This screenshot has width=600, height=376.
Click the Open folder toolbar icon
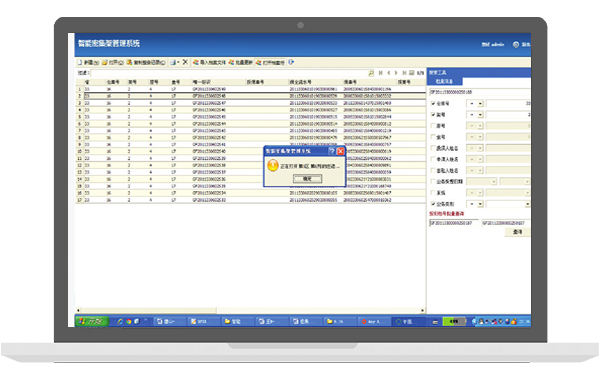pyautogui.click(x=104, y=62)
